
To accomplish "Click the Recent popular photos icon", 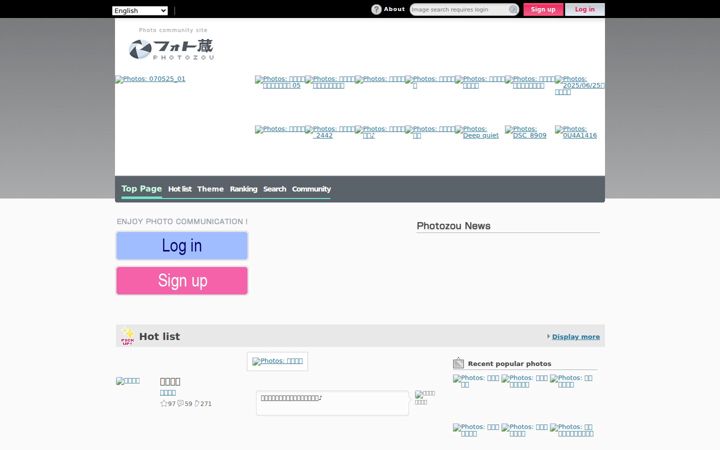I will (x=458, y=363).
